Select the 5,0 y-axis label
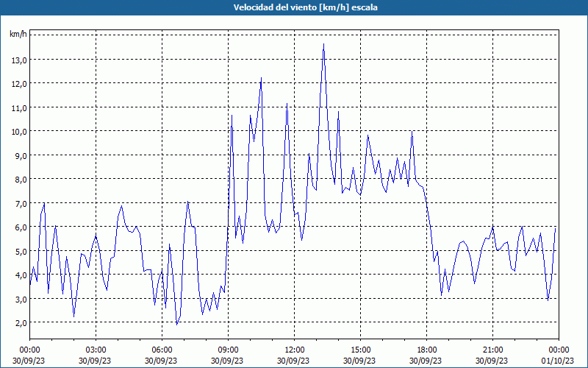The height and width of the screenshot is (368, 588). pos(21,252)
